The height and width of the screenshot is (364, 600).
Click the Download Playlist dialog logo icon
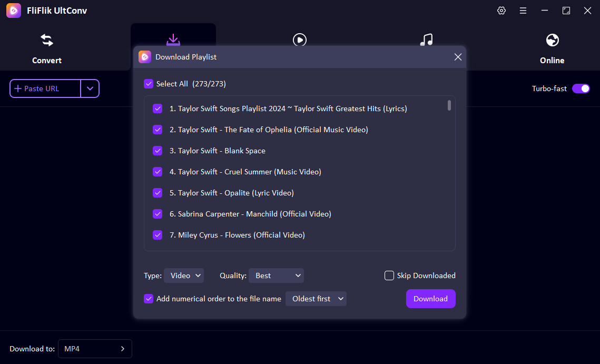[145, 57]
